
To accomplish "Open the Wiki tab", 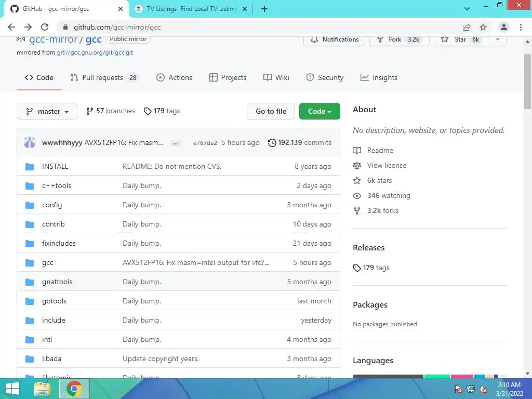I will tap(276, 78).
